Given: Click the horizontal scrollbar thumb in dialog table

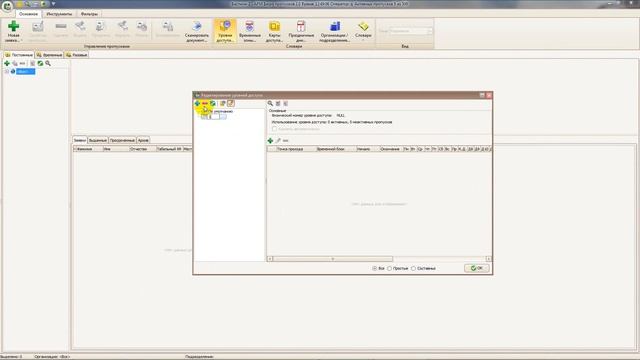Looking at the screenshot, I should pyautogui.click(x=333, y=259).
